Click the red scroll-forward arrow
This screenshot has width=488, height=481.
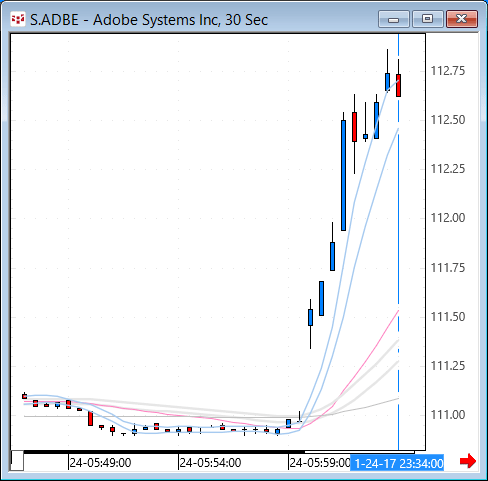468,461
